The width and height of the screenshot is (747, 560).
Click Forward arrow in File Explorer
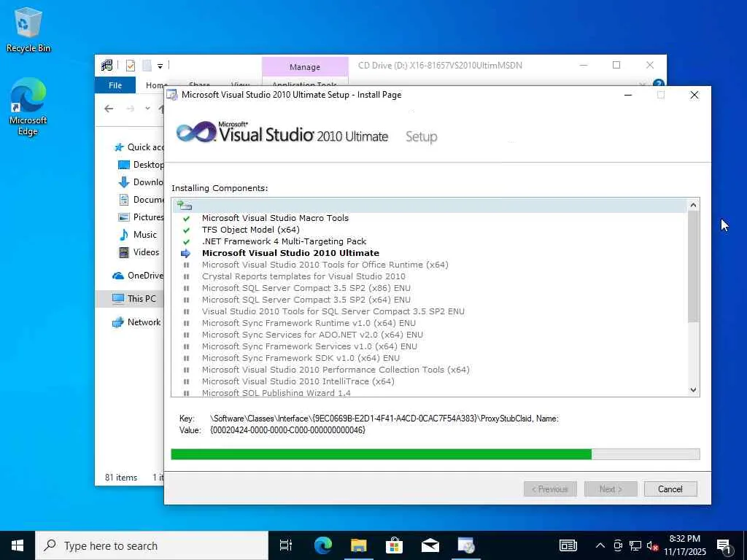point(130,109)
